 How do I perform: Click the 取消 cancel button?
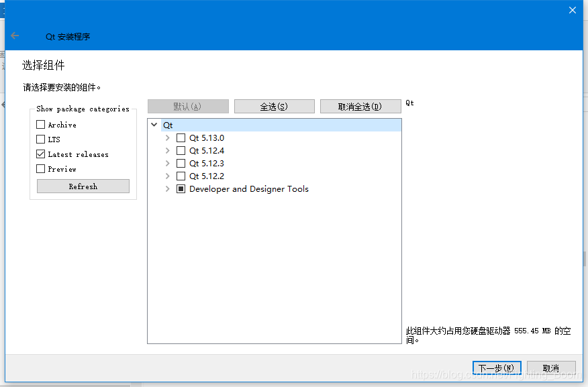551,368
